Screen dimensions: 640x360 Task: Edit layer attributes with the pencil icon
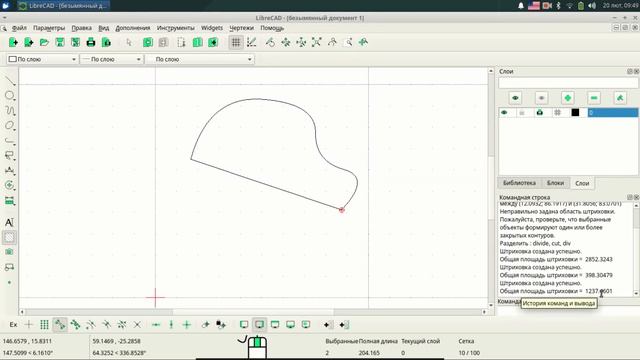click(620, 98)
